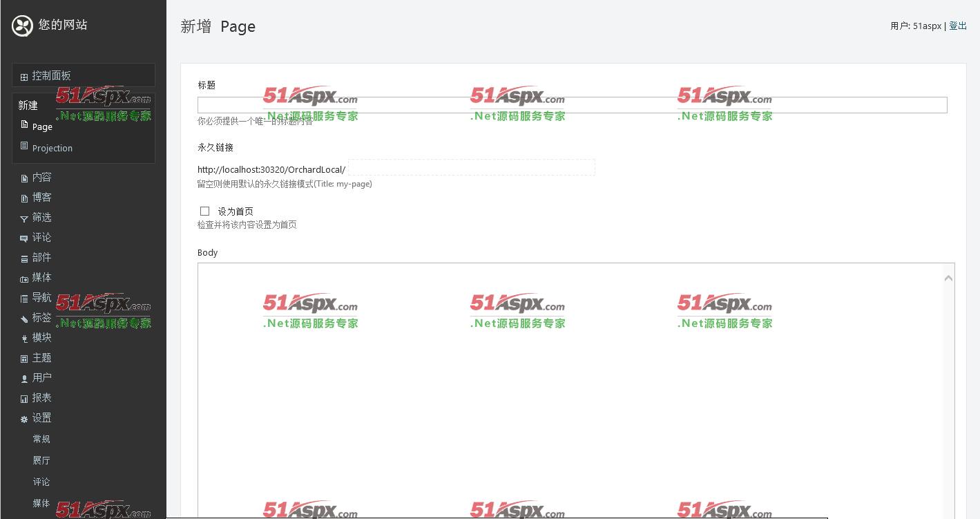Click the 登出 logout link
The image size is (980, 519).
pos(958,26)
